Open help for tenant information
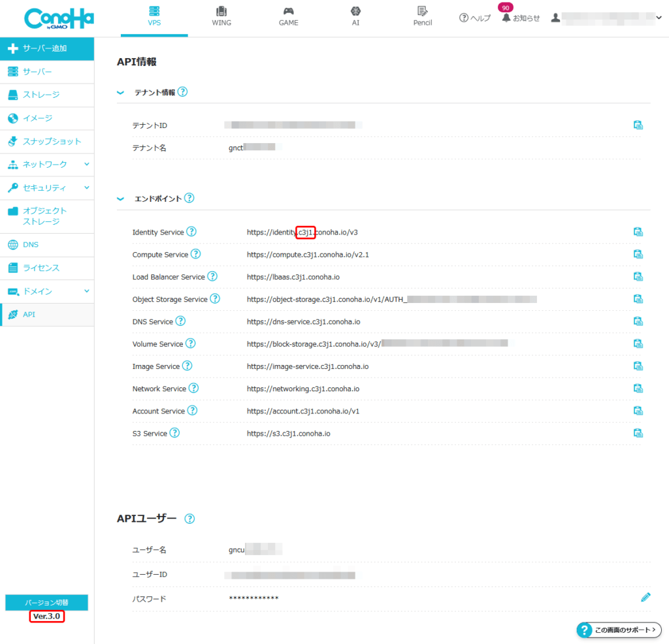The image size is (669, 644). pyautogui.click(x=183, y=91)
